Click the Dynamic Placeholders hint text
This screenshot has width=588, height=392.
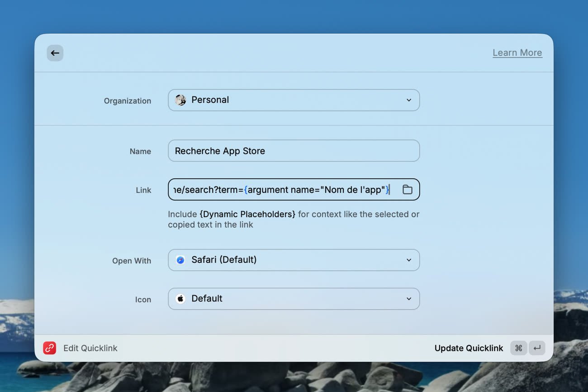click(x=247, y=214)
